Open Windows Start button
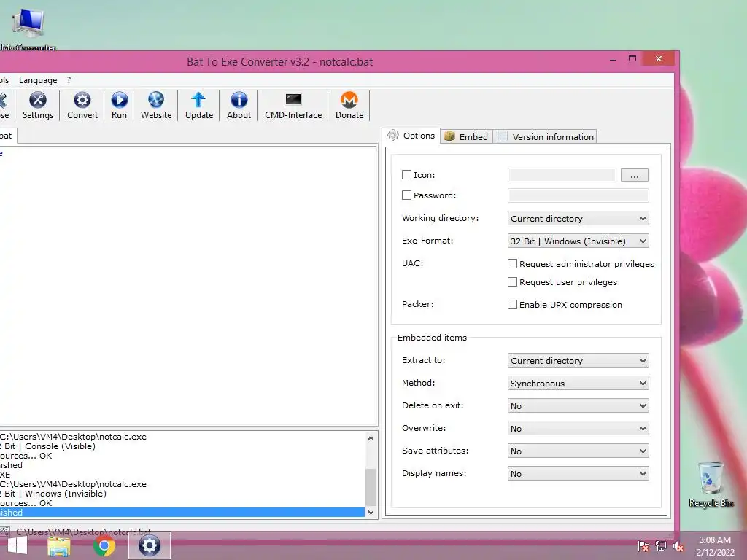This screenshot has height=560, width=747. click(x=18, y=545)
